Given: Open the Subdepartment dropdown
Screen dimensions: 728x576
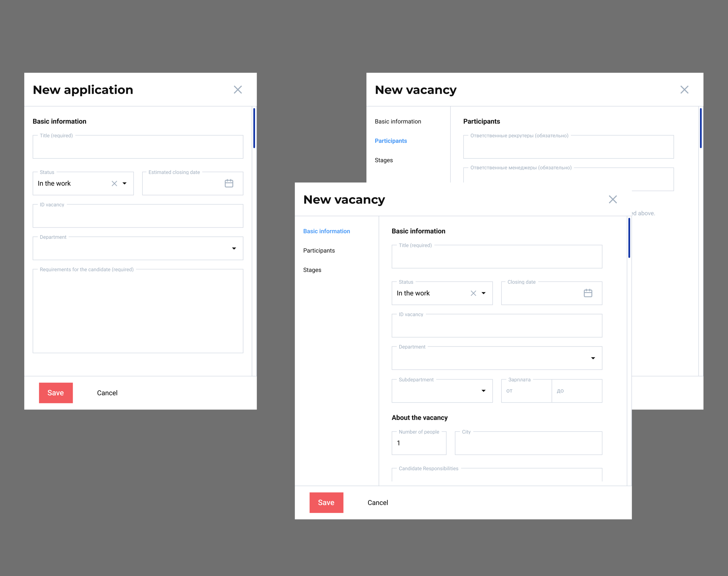Looking at the screenshot, I should point(483,390).
